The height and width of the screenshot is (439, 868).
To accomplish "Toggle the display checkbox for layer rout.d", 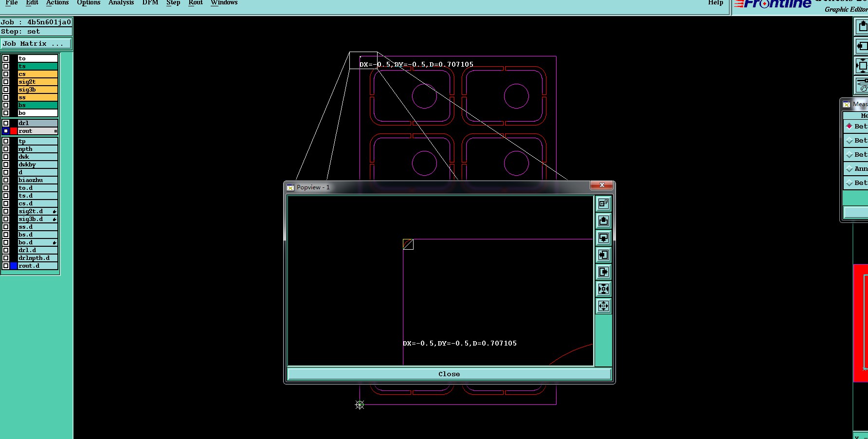I will coord(6,266).
